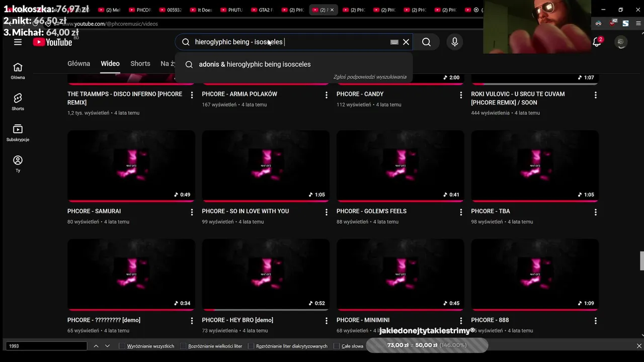Image resolution: width=644 pixels, height=362 pixels.
Task: Open options for PHCORE - GOLEM'S FEELS
Action: click(x=461, y=212)
